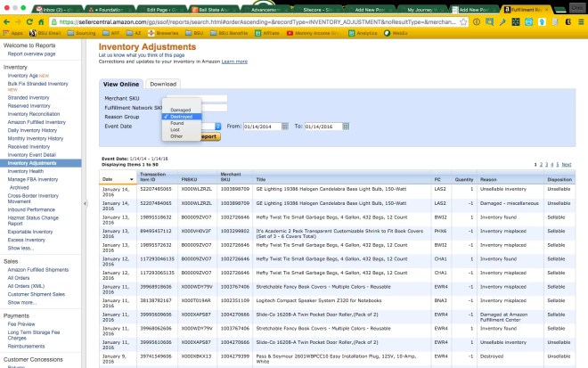Screen dimensions: 588x368
Task: Open the BSU Email bookmark
Action: pyautogui.click(x=45, y=33)
